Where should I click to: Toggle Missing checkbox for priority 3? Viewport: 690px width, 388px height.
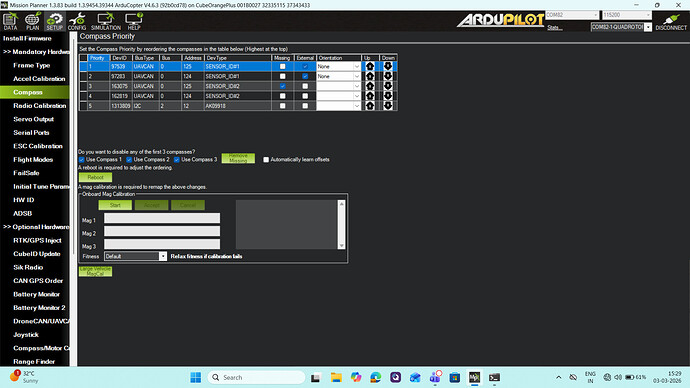[x=283, y=86]
